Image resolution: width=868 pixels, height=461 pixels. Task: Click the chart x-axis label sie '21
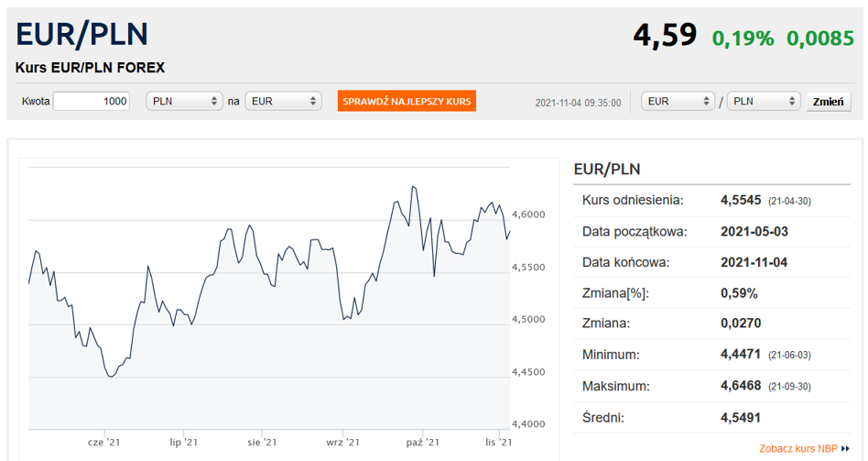click(263, 442)
